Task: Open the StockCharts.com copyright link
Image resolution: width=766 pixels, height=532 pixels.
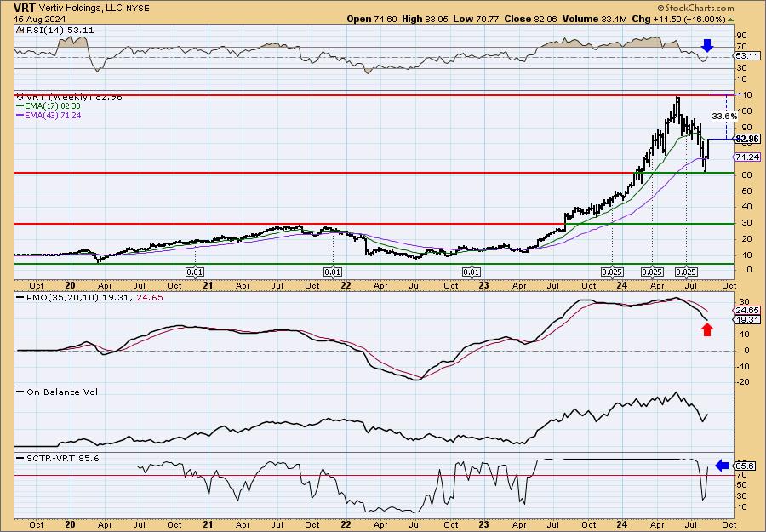Action: (x=695, y=8)
